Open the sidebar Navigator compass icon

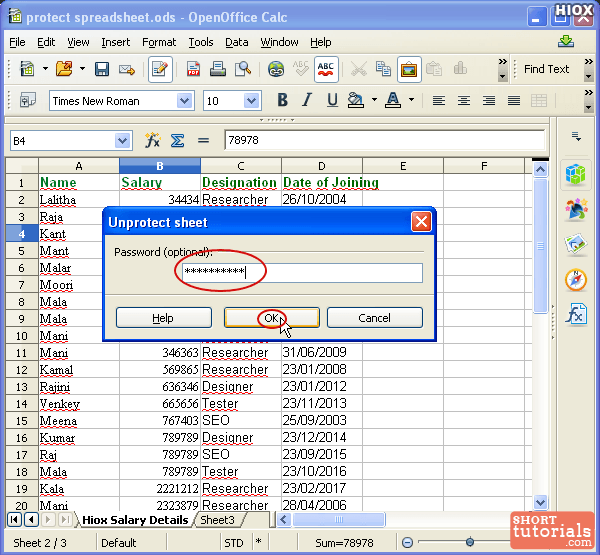576,280
